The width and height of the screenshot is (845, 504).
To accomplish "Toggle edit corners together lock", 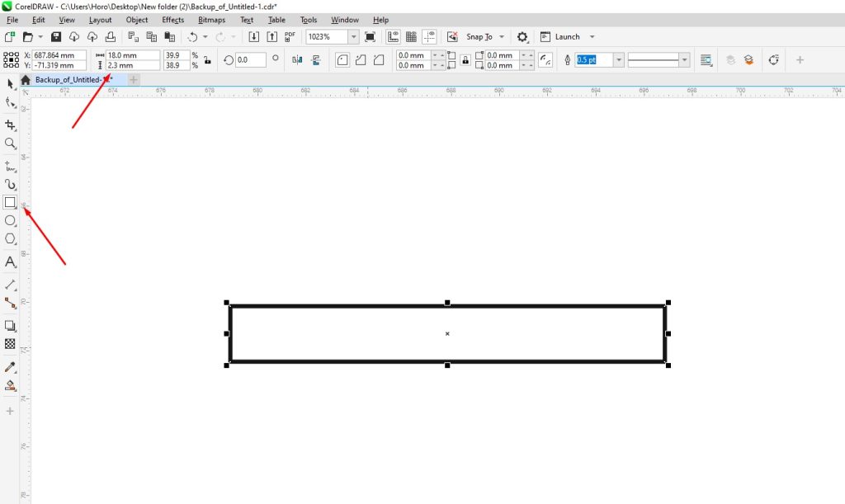I will (x=465, y=60).
